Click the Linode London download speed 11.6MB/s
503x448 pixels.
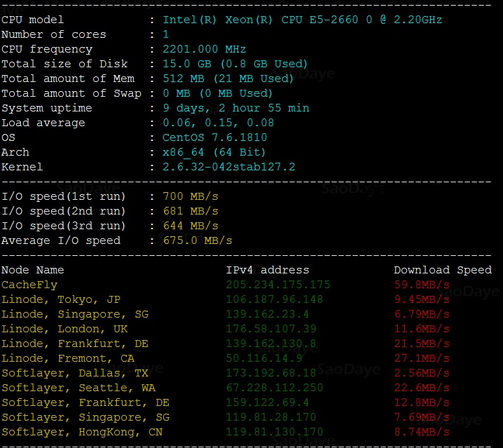click(x=421, y=329)
